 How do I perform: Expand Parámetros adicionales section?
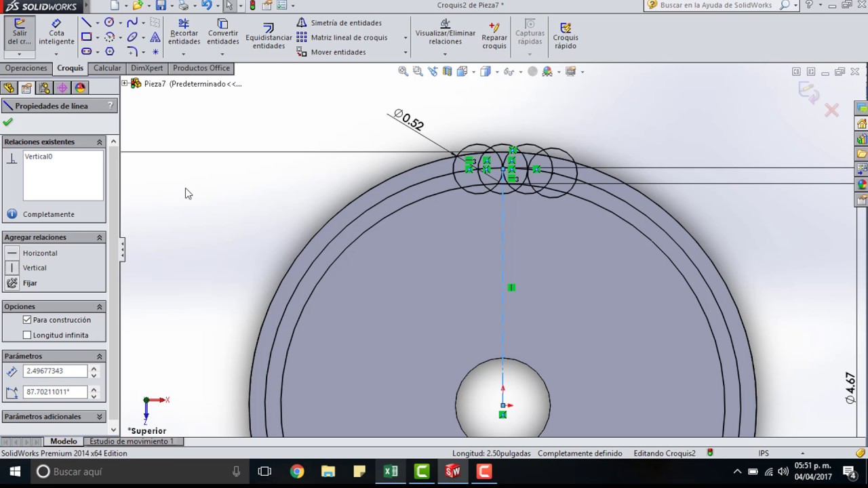[100, 417]
